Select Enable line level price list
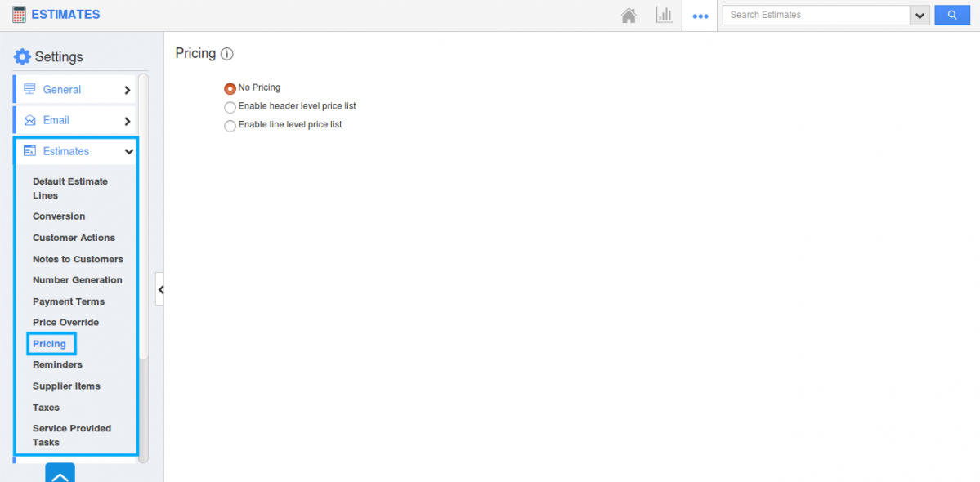 coord(230,126)
